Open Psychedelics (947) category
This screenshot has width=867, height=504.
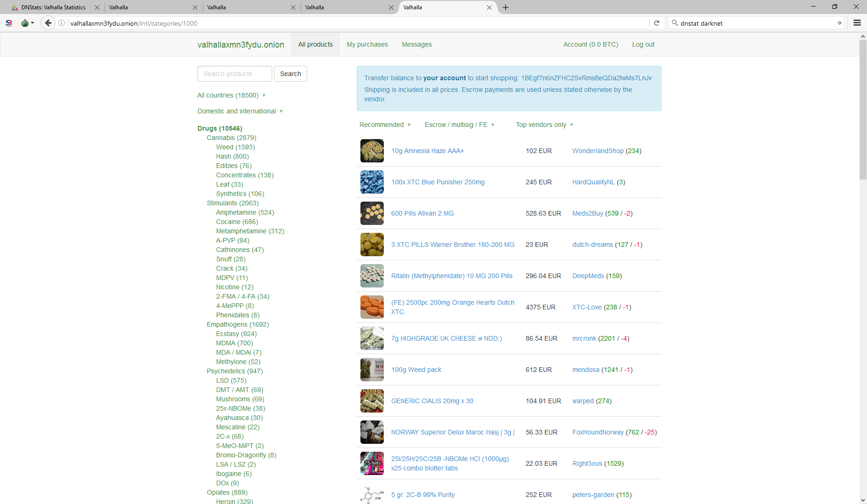point(235,371)
